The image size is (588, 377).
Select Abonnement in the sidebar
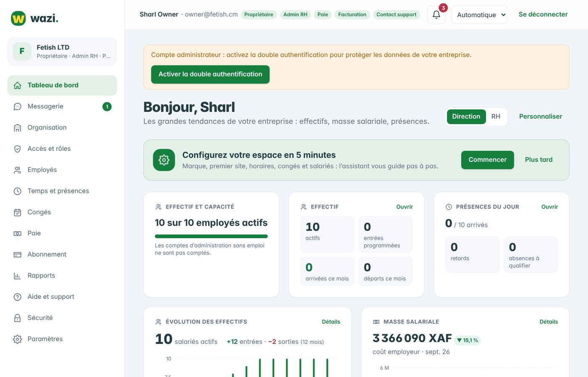tap(62, 254)
